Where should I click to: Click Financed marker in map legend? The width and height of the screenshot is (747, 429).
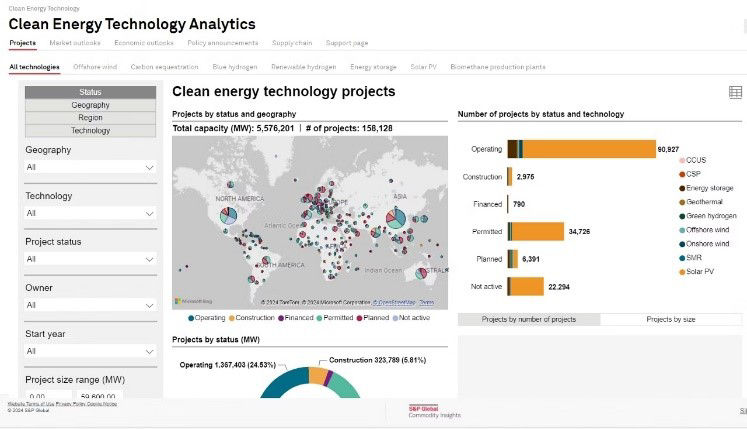[281, 318]
